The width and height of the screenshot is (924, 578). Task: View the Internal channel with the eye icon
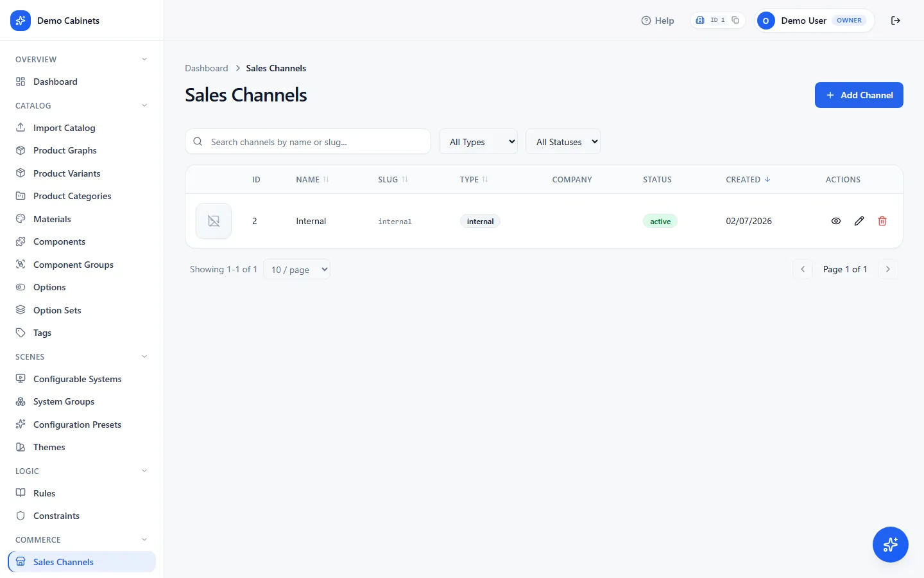[x=836, y=221]
